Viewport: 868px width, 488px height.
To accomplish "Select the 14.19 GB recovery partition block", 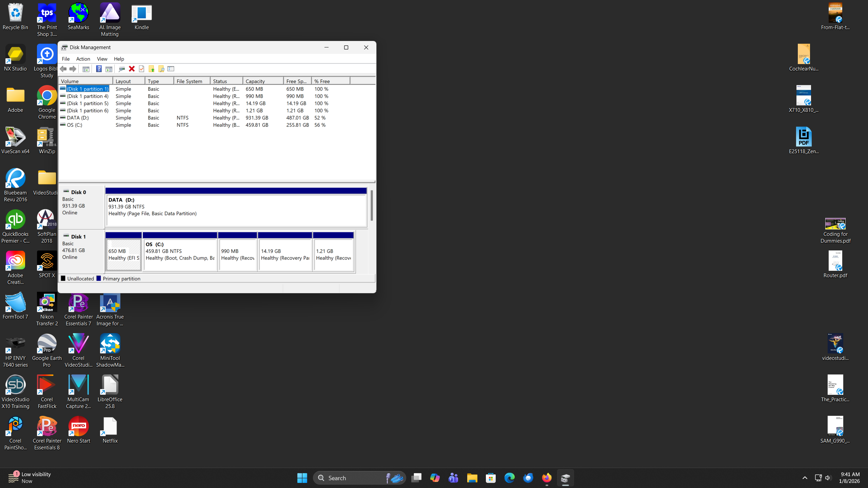I will click(x=285, y=251).
